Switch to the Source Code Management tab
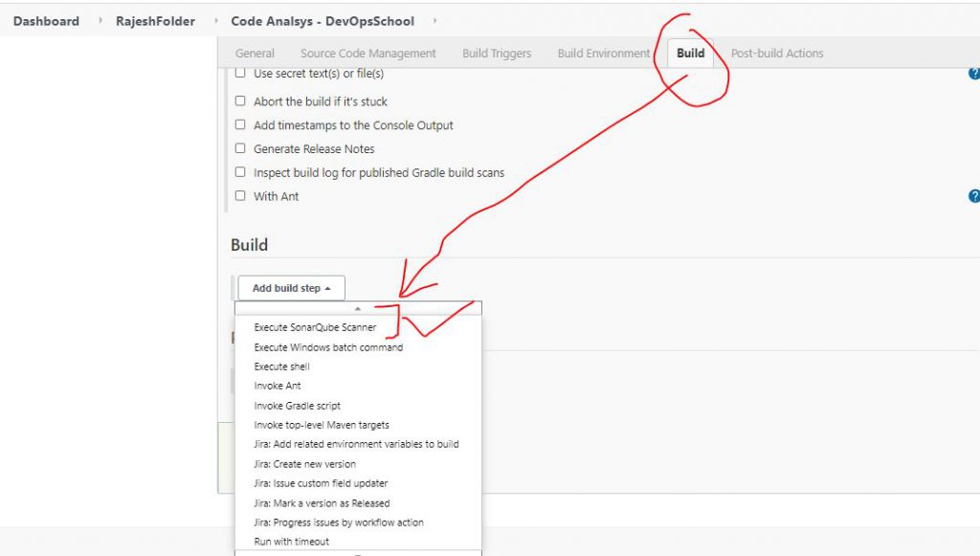The width and height of the screenshot is (980, 556). coord(367,54)
